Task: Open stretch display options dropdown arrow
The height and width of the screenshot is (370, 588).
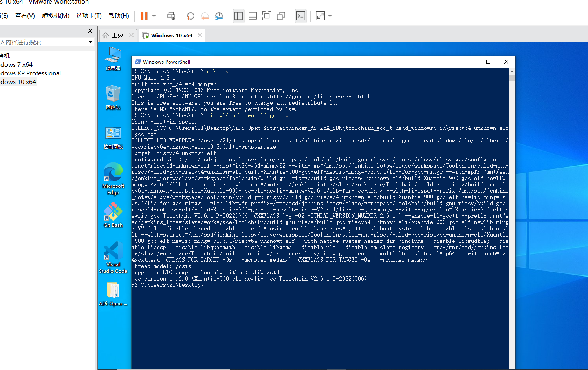Action: point(330,16)
